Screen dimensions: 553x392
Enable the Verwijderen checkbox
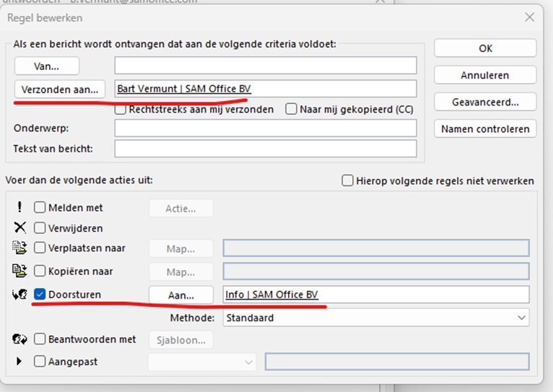click(40, 228)
